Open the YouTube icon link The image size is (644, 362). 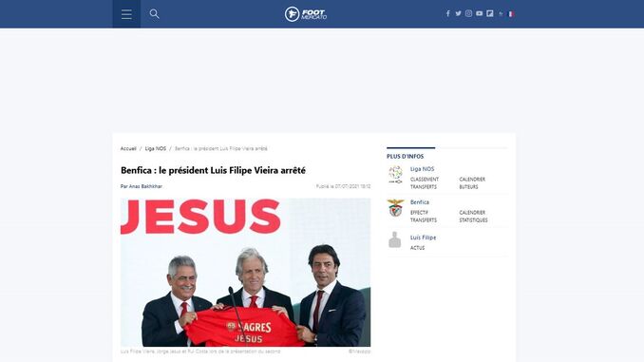(x=480, y=13)
